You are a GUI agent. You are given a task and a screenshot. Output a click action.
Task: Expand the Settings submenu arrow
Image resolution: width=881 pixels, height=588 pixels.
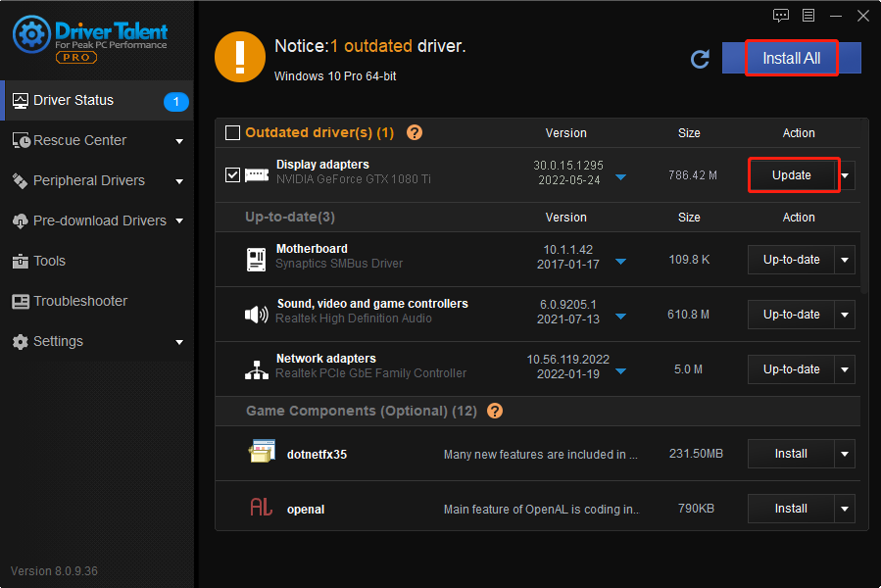pos(179,342)
